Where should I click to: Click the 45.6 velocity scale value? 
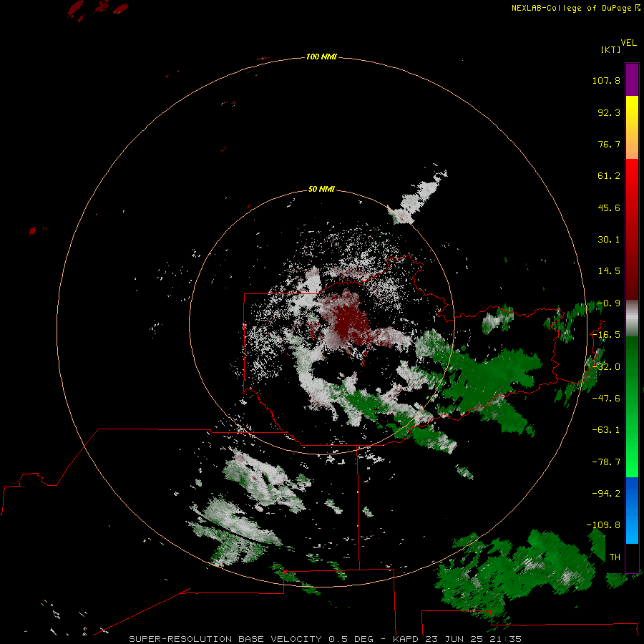609,208
